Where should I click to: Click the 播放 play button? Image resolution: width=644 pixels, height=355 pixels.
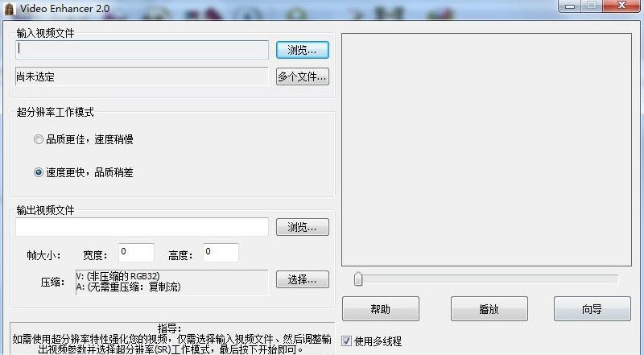pyautogui.click(x=489, y=308)
